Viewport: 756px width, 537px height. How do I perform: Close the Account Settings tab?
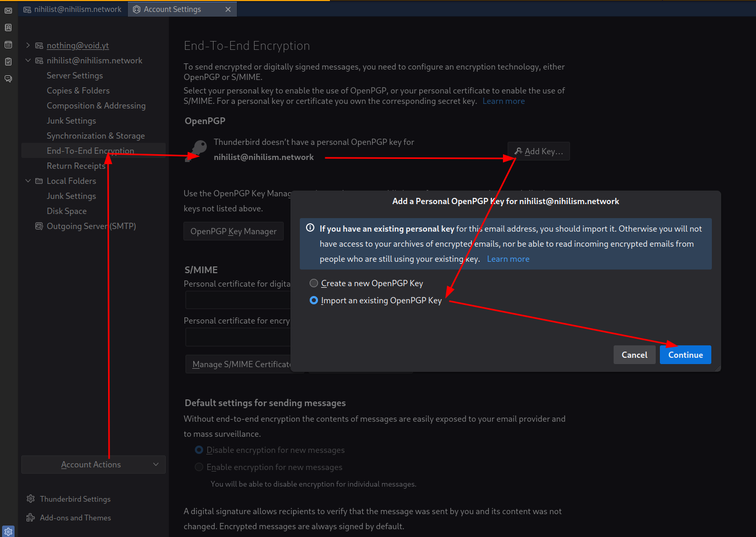coord(228,9)
